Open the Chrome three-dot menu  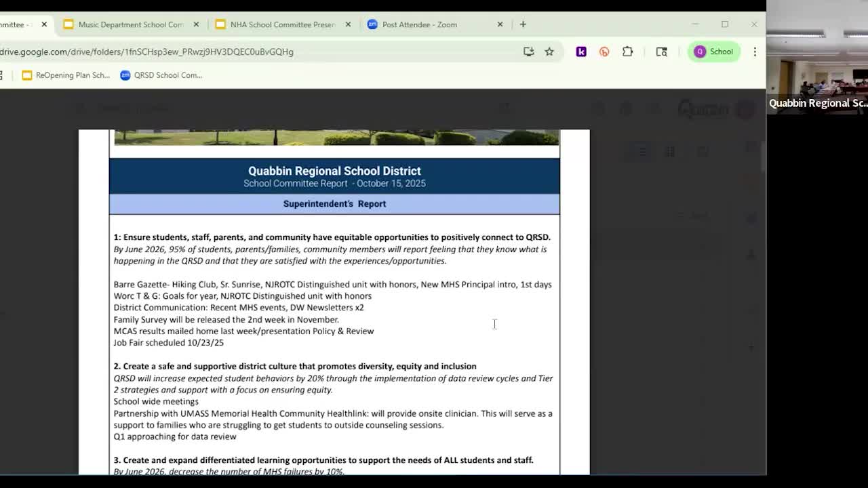coord(755,52)
